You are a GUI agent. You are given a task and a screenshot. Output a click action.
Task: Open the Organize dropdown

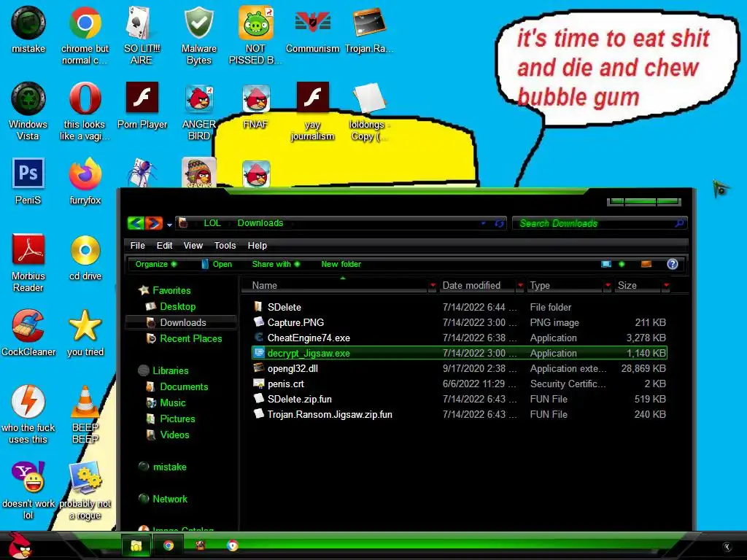pos(156,264)
